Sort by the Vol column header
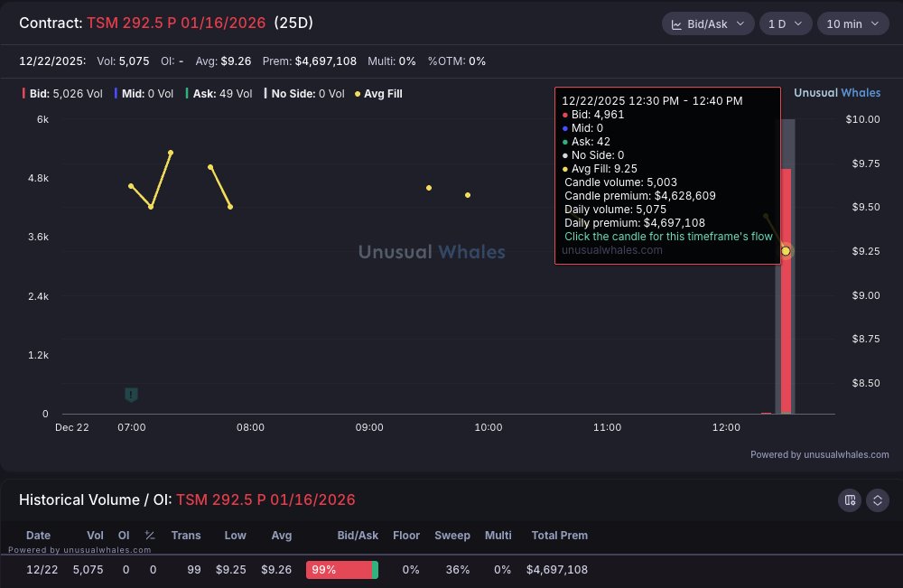This screenshot has height=588, width=903. point(95,535)
